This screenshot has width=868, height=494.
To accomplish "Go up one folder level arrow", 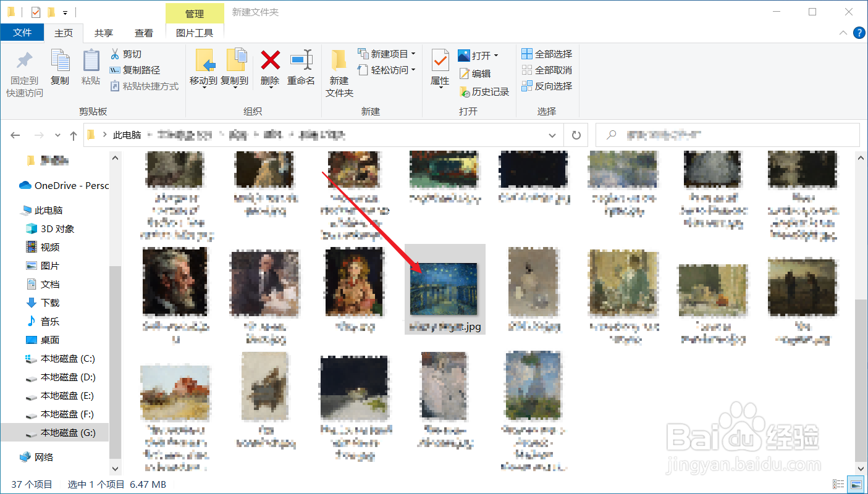I will 74,135.
